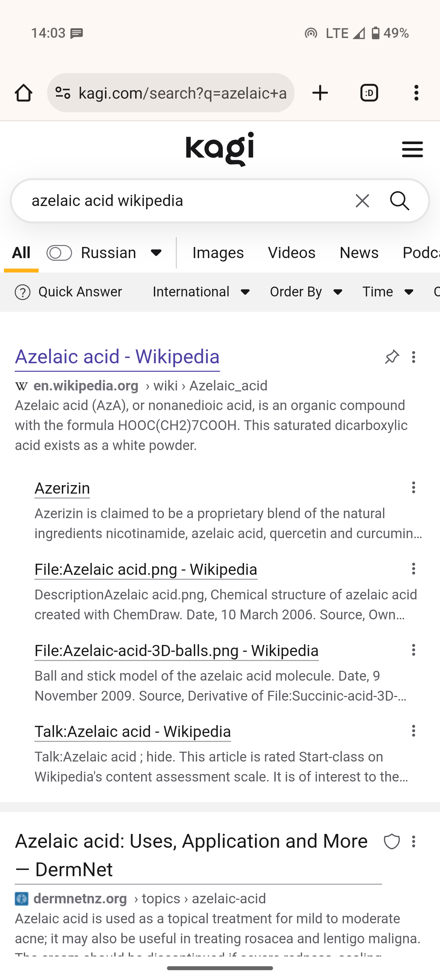Image resolution: width=440 pixels, height=980 pixels.
Task: Open Chrome's three-dot overflow menu
Action: point(416,93)
